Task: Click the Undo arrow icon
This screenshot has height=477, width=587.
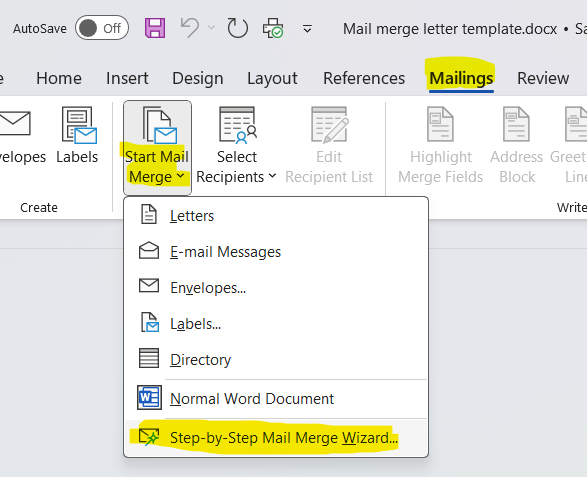Action: [190, 28]
